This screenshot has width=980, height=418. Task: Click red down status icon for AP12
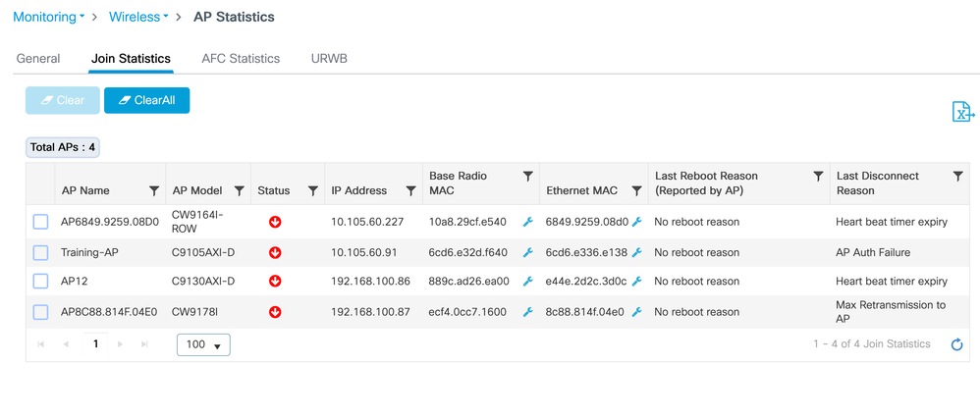tap(275, 282)
